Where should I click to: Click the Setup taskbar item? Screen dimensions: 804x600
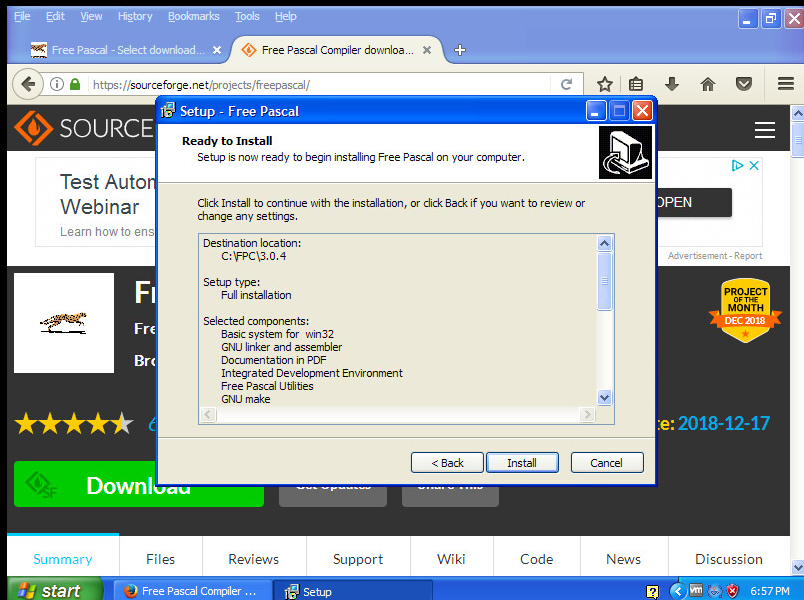pos(353,591)
